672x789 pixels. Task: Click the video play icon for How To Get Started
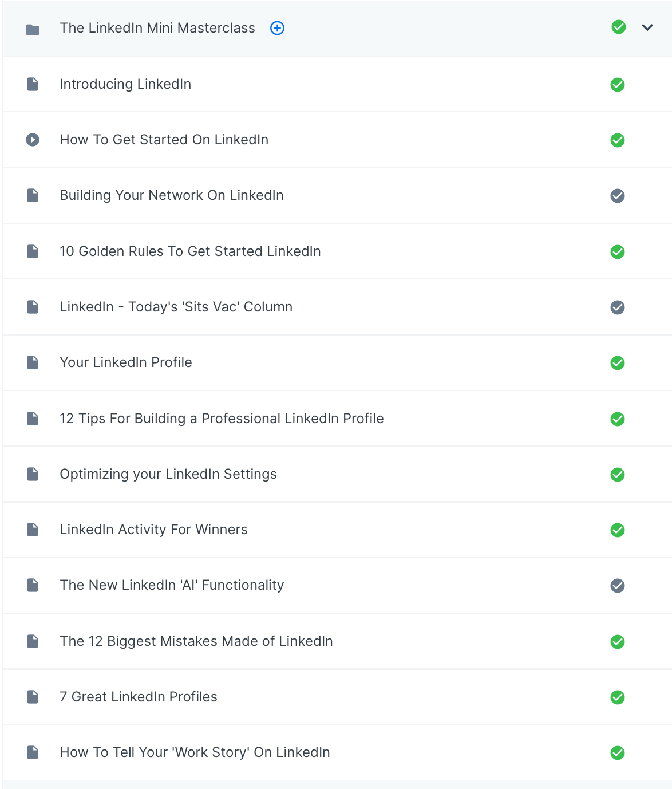[x=33, y=140]
